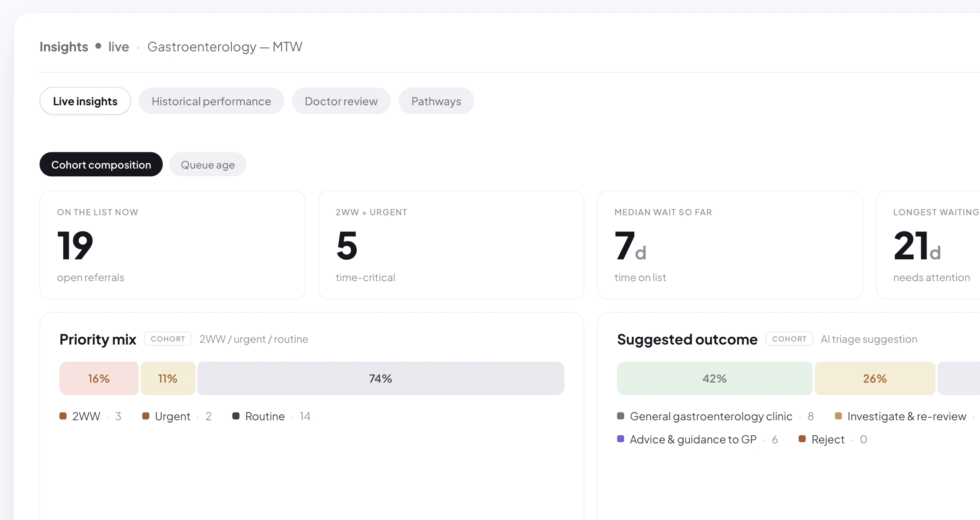Click the live status indicator dot

[x=98, y=46]
